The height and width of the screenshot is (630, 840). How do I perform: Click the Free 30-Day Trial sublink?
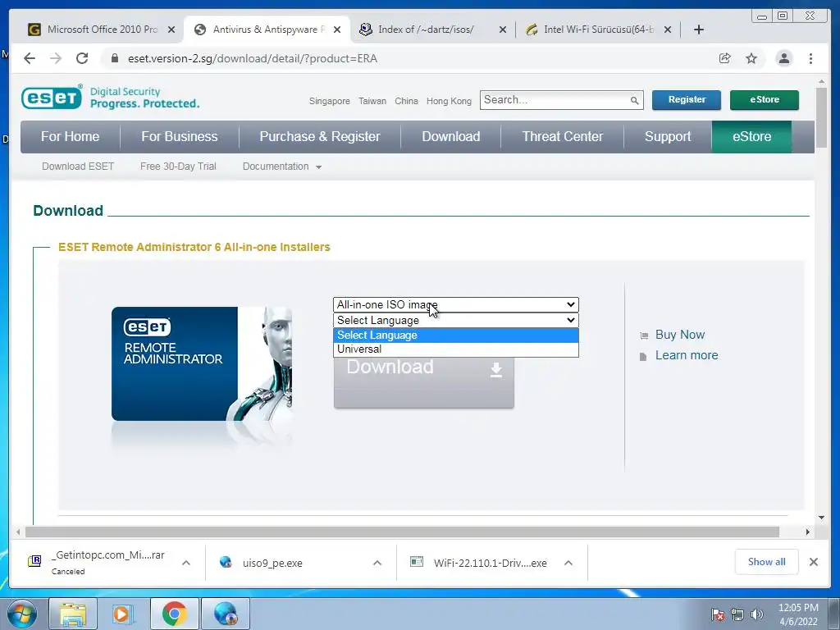pyautogui.click(x=178, y=167)
